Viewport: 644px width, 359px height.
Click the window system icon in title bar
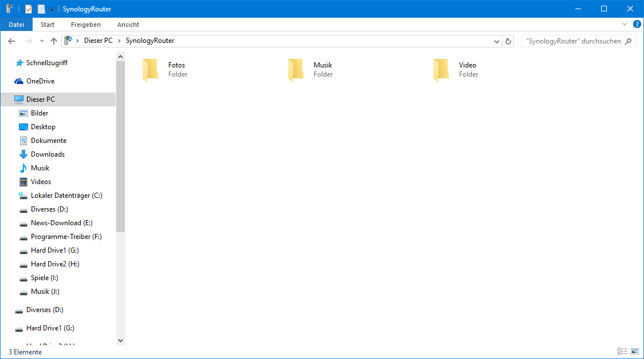pos(10,9)
